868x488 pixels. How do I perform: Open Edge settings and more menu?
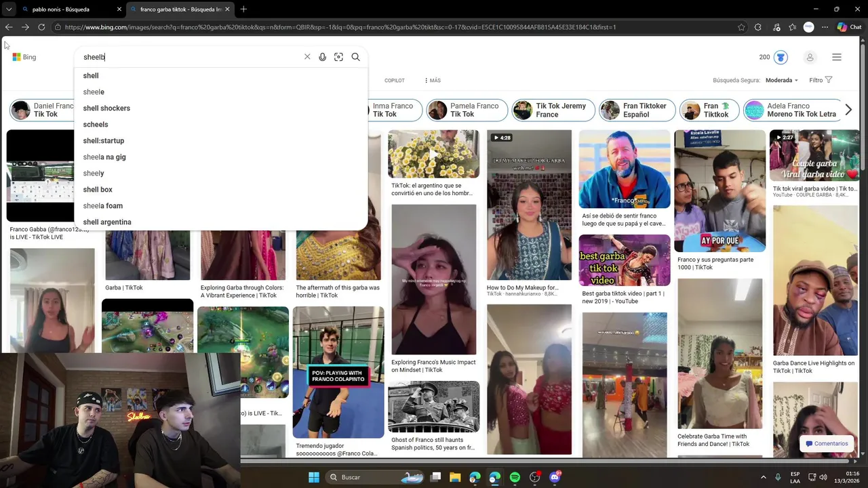(x=825, y=27)
